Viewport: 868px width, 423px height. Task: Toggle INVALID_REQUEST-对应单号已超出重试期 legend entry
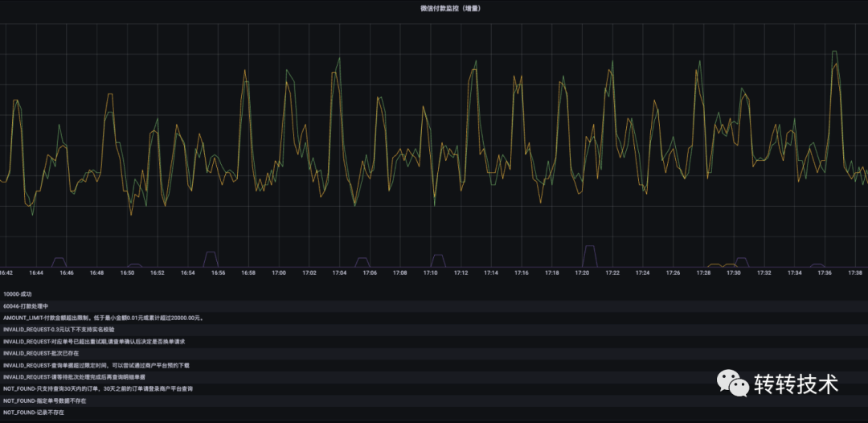[x=94, y=342]
